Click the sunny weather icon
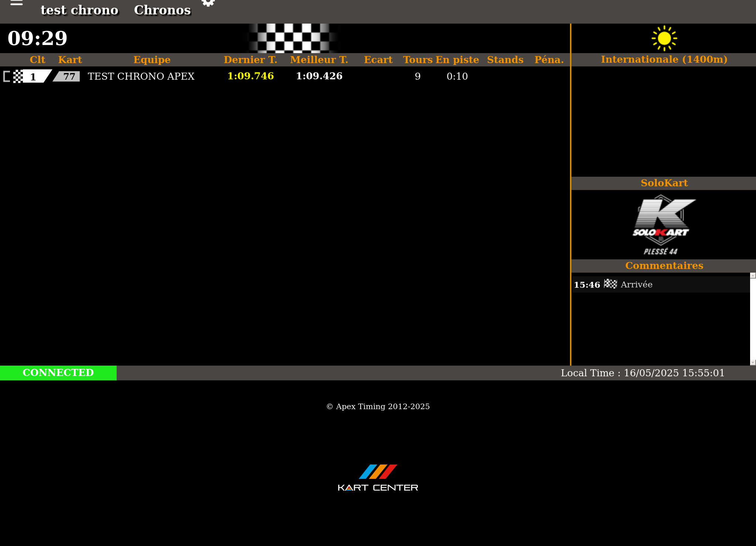This screenshot has height=546, width=756. pyautogui.click(x=664, y=38)
